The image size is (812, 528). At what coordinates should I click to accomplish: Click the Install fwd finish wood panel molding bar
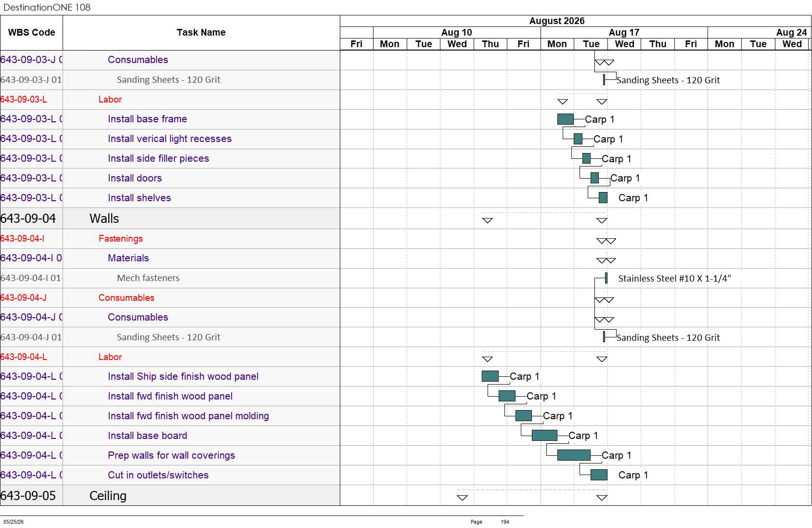click(x=524, y=416)
